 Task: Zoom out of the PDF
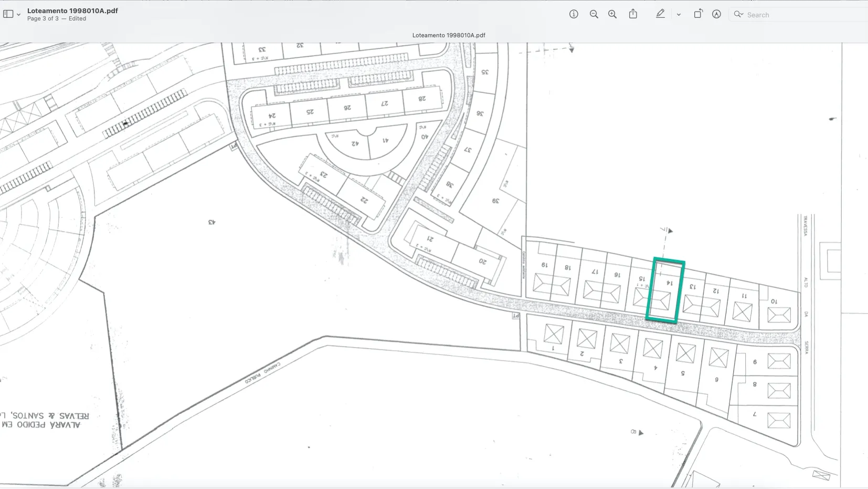[594, 14]
